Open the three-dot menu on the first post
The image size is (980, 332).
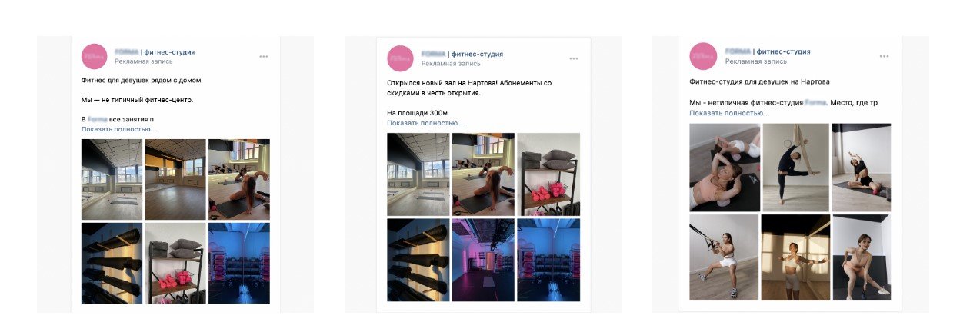coord(264,57)
